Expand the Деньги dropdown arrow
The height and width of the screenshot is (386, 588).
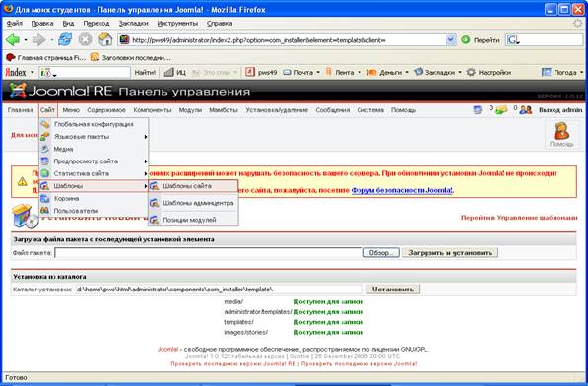coord(407,72)
